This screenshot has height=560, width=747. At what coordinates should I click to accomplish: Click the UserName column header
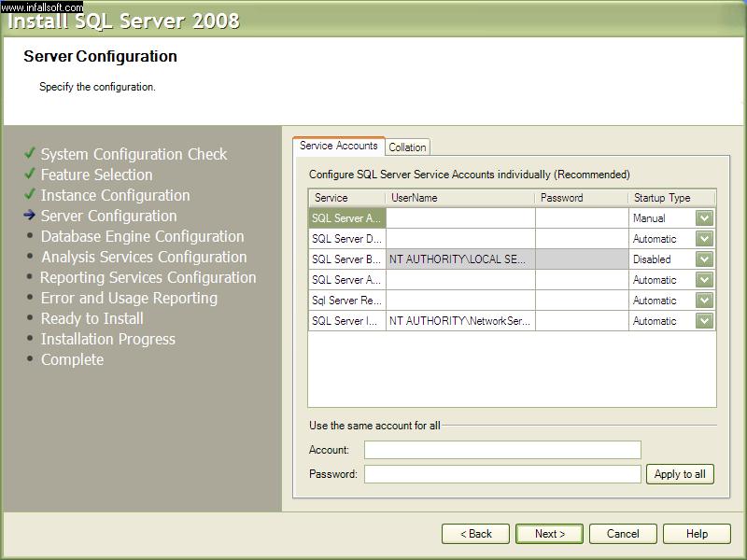click(460, 198)
